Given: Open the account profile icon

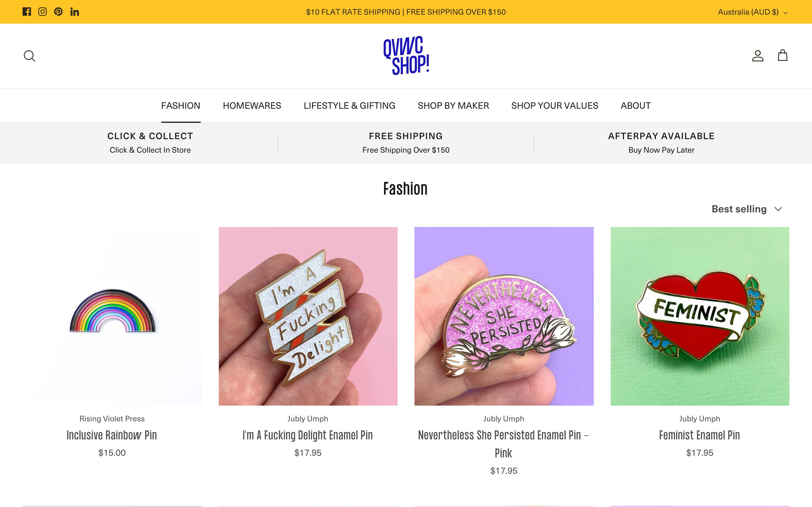Looking at the screenshot, I should click(758, 56).
